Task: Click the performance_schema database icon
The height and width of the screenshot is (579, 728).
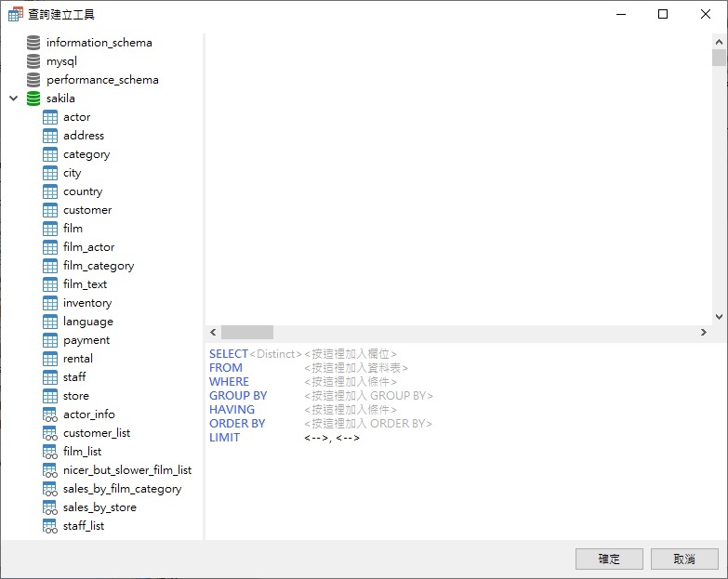Action: click(x=33, y=80)
